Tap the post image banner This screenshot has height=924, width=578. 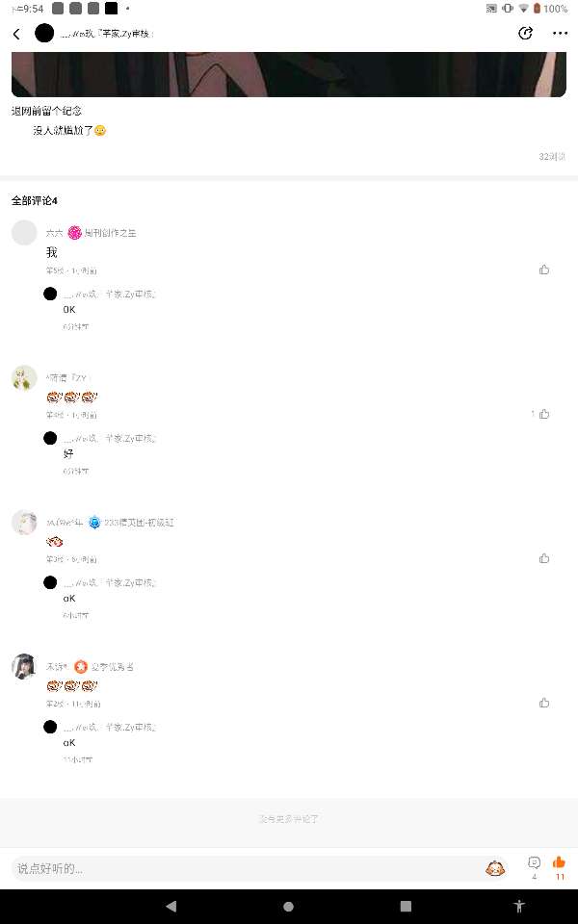coord(288,74)
